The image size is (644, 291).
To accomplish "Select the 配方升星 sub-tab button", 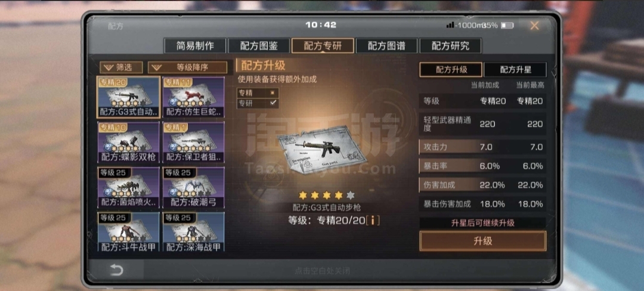I will [x=515, y=70].
